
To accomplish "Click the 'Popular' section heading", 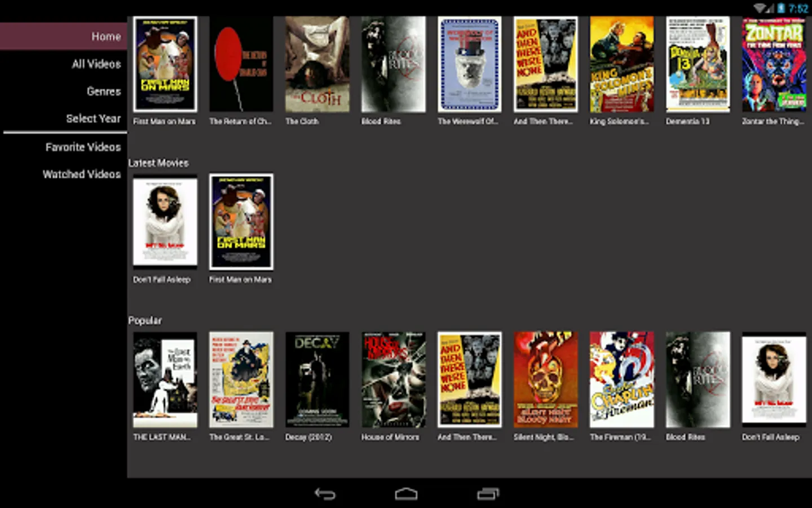I will [x=145, y=320].
